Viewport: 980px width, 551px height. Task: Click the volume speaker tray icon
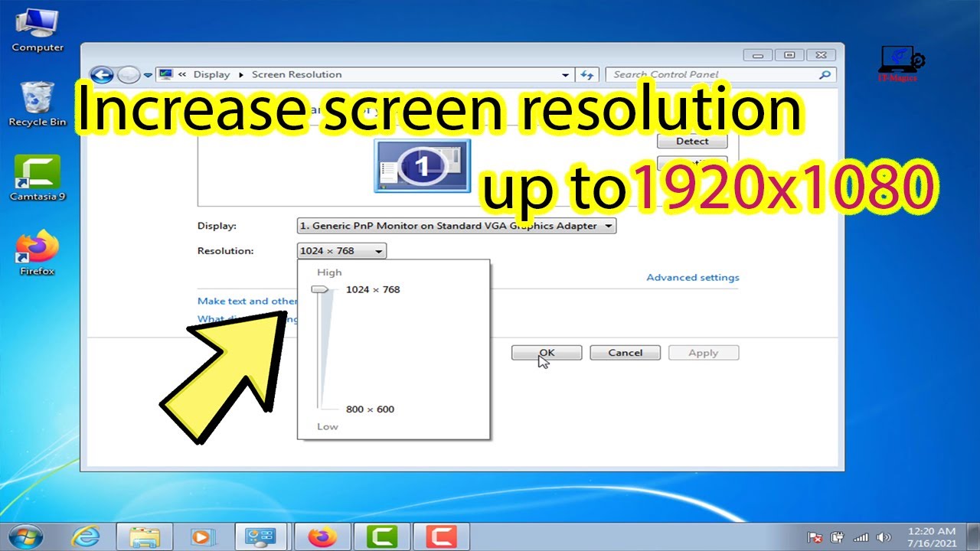(x=883, y=537)
